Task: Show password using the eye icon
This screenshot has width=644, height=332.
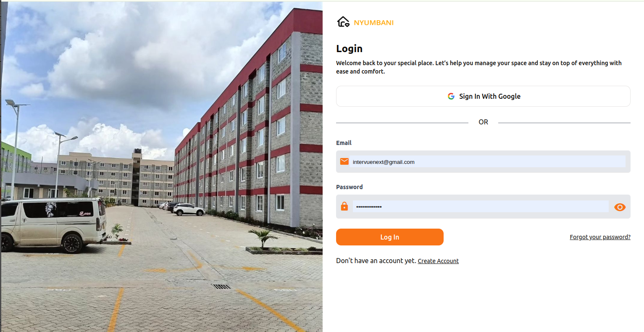Action: point(620,207)
